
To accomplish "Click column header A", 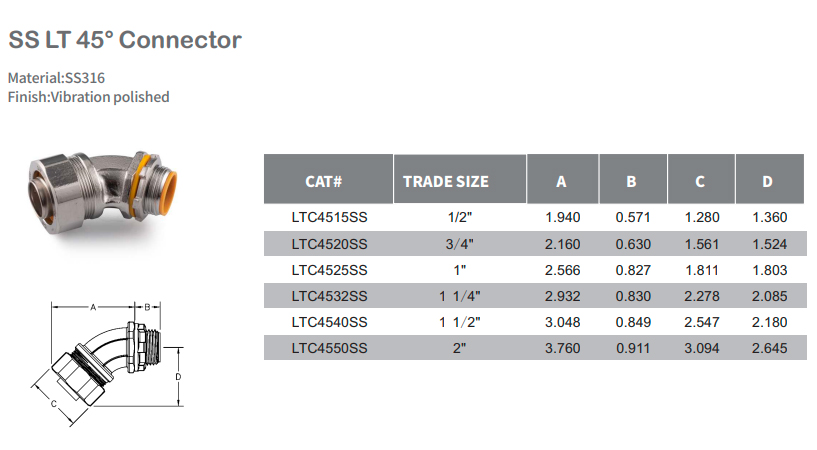I will pos(562,179).
